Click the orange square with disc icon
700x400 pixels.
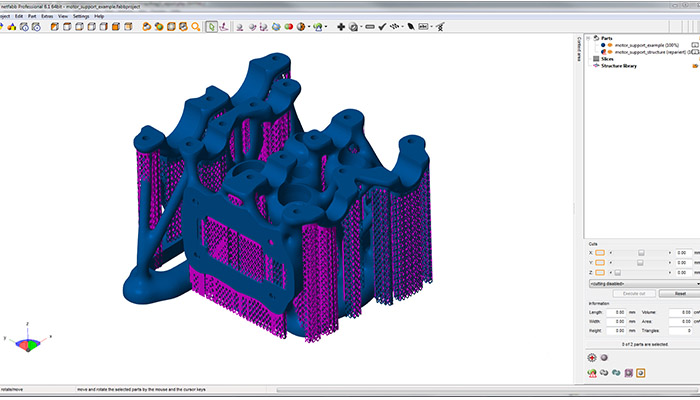[183, 27]
